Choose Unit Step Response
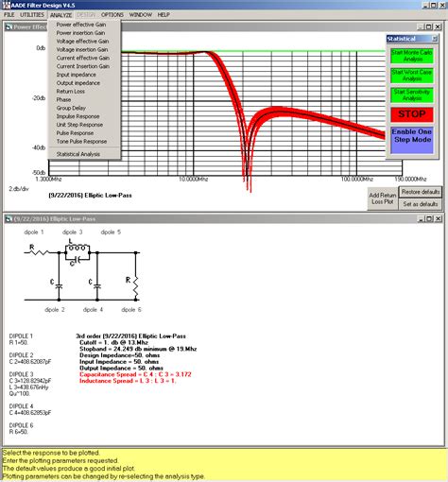This screenshot has width=448, height=482. click(x=79, y=125)
